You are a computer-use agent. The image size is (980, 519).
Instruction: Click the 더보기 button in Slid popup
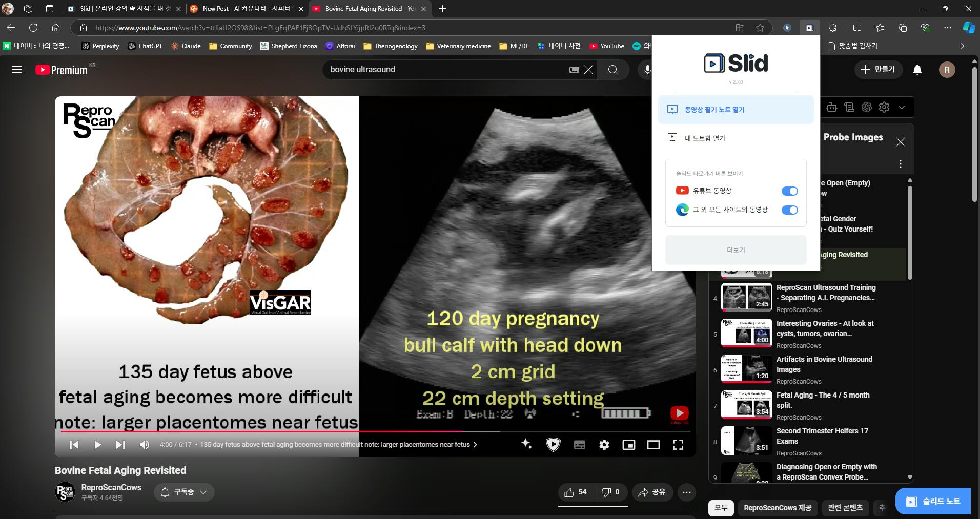(736, 250)
